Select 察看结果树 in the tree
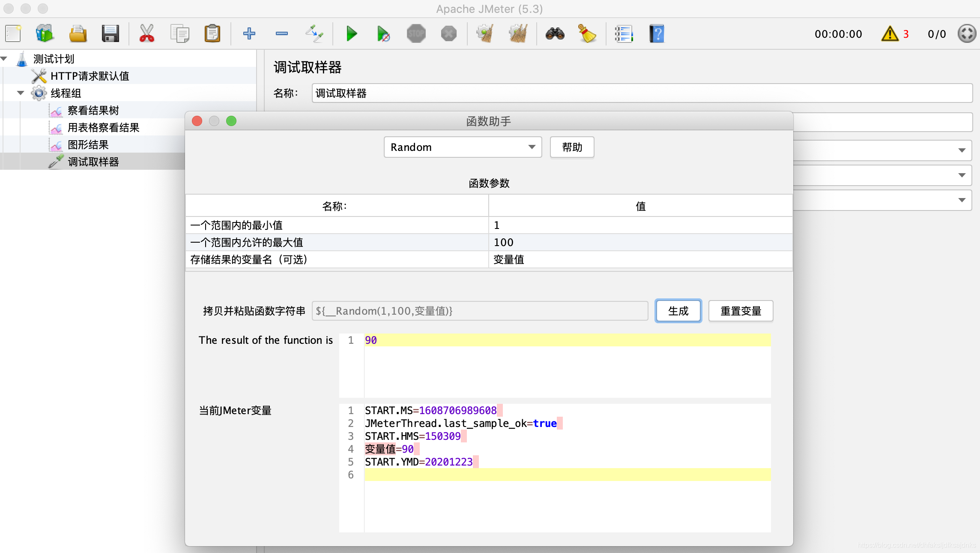This screenshot has width=980, height=553. click(93, 111)
